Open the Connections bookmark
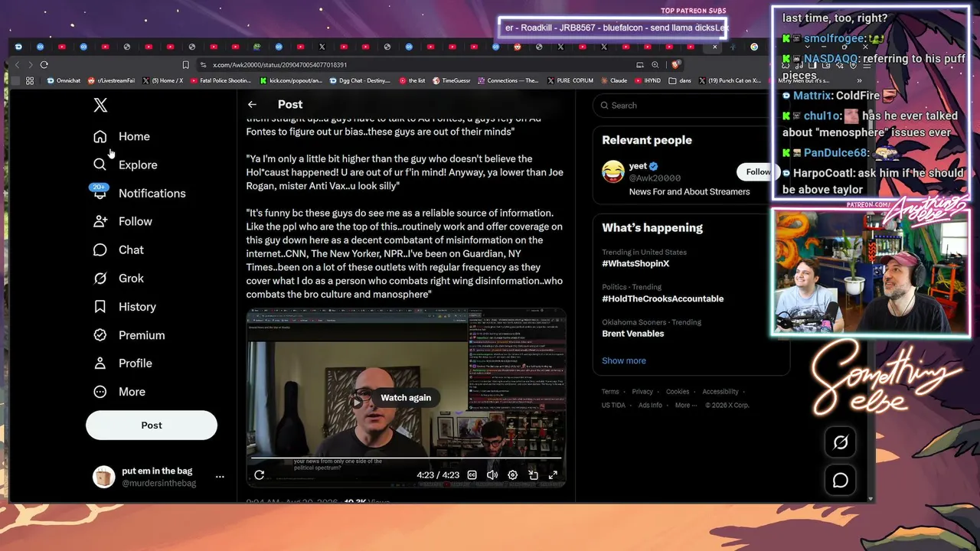The width and height of the screenshot is (980, 551). pos(508,80)
